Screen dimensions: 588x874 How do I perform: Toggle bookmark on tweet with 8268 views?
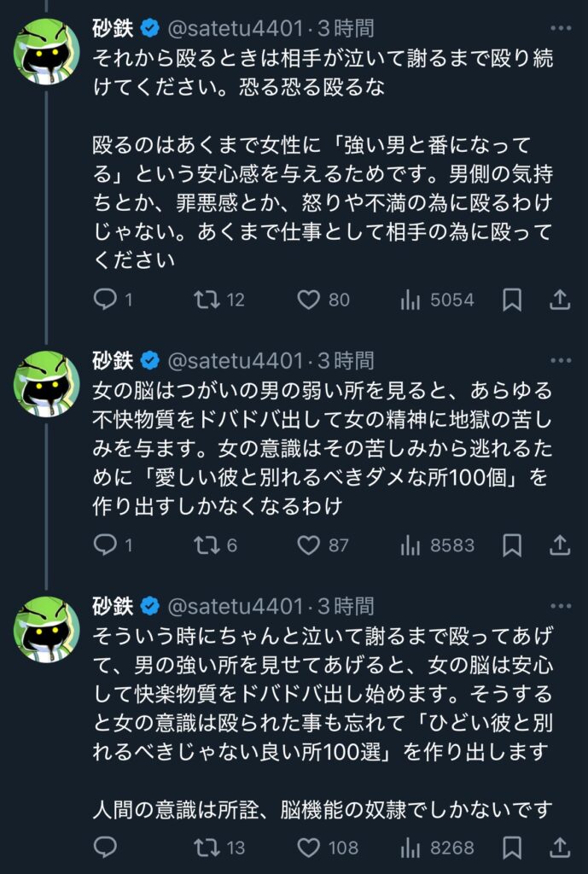(x=512, y=847)
